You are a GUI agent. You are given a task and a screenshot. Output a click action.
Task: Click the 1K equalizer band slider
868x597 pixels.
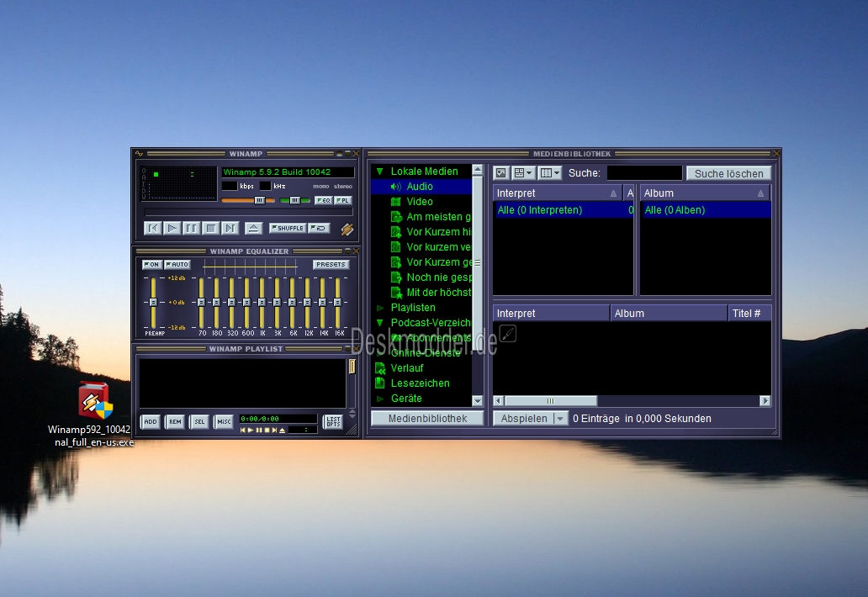(x=262, y=303)
